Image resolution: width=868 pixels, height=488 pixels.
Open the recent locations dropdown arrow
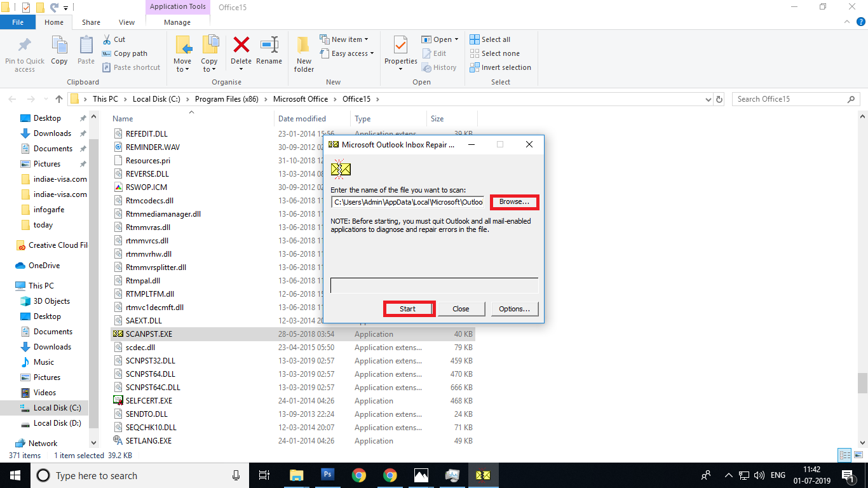[x=46, y=99]
